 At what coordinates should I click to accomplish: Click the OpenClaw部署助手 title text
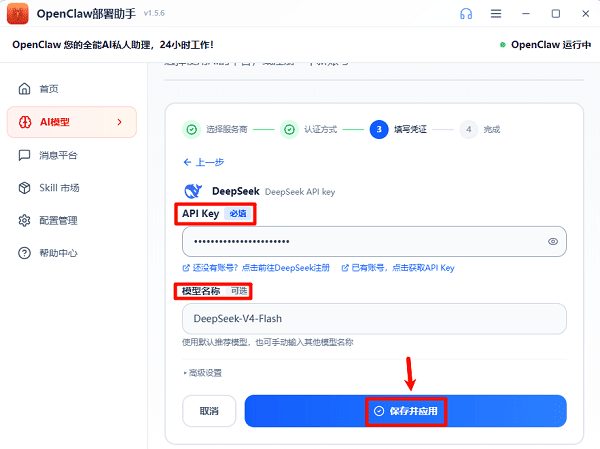click(86, 13)
